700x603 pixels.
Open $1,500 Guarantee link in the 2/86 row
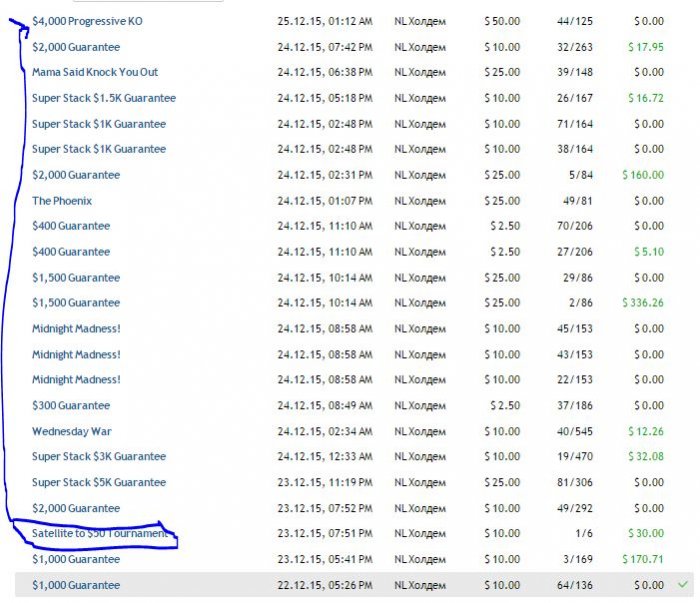coord(76,303)
